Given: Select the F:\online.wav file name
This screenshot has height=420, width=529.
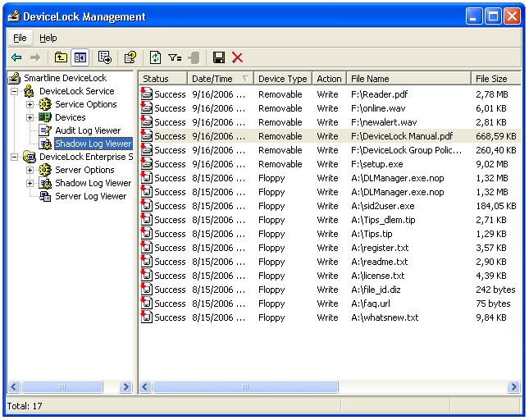Looking at the screenshot, I should tap(378, 108).
